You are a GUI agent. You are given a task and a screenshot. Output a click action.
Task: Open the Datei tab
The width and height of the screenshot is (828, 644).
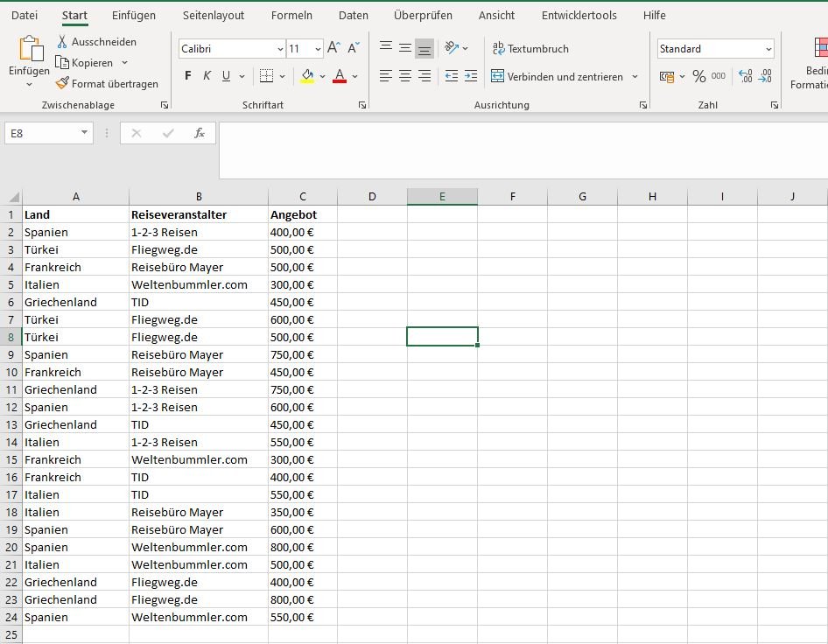tap(25, 15)
